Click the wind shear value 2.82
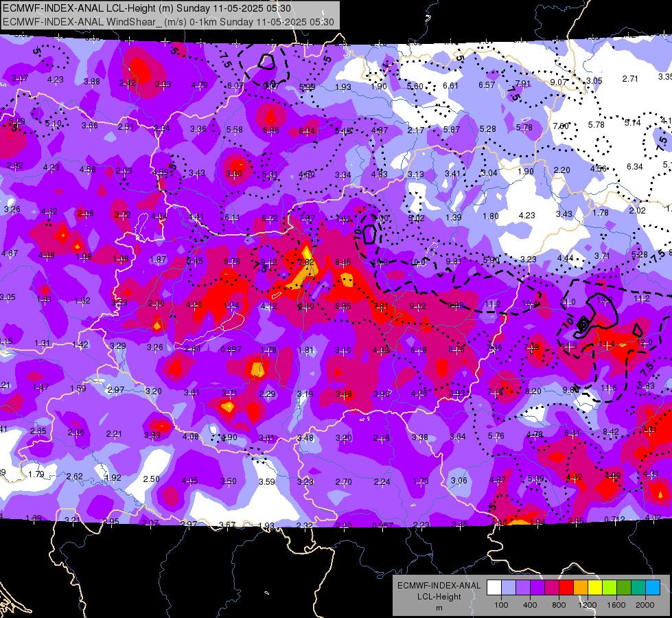 click(x=14, y=165)
